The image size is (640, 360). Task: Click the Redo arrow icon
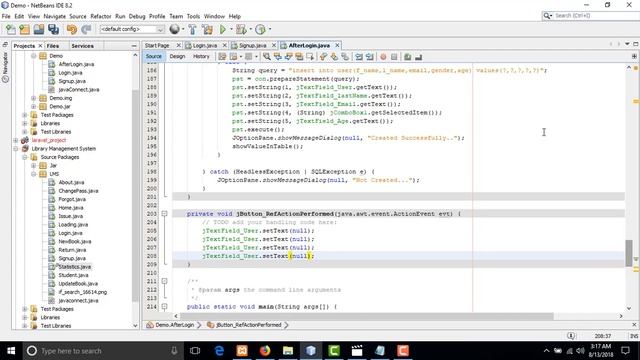click(86, 29)
